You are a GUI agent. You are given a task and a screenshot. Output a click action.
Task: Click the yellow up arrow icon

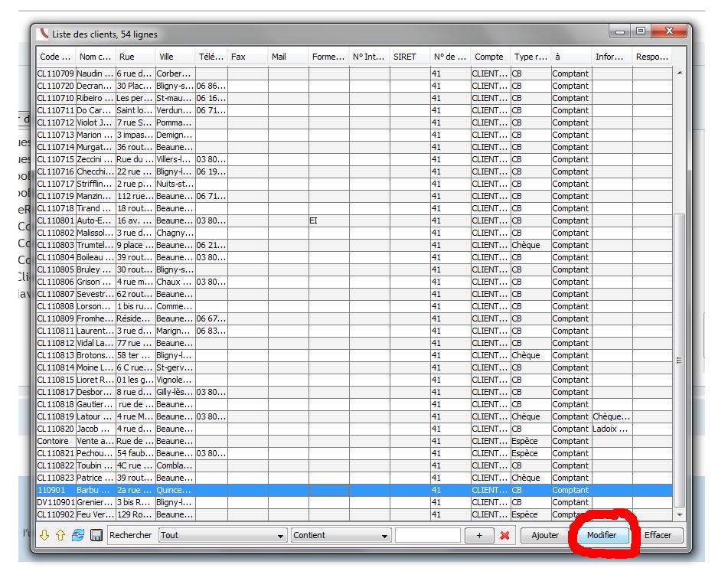pos(60,536)
